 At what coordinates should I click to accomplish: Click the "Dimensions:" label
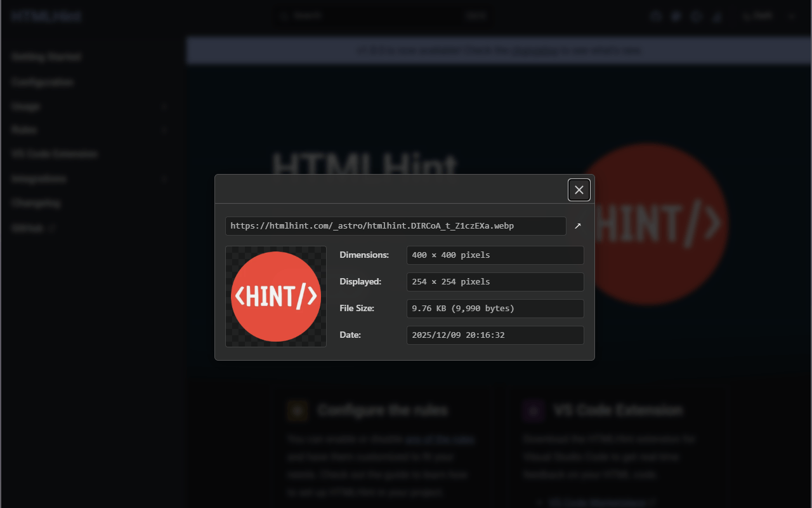(364, 255)
